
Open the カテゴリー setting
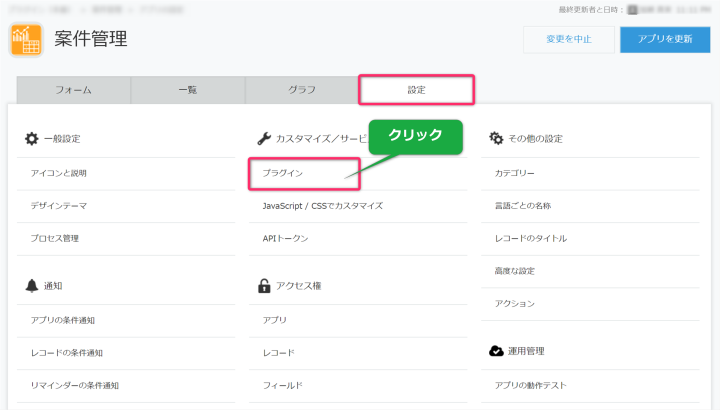pyautogui.click(x=515, y=173)
